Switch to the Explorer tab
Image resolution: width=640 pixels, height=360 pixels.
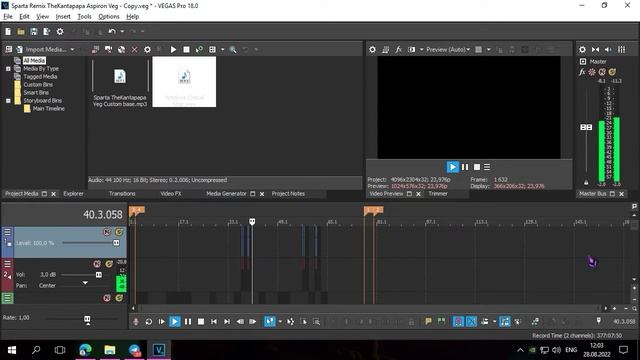(x=73, y=193)
